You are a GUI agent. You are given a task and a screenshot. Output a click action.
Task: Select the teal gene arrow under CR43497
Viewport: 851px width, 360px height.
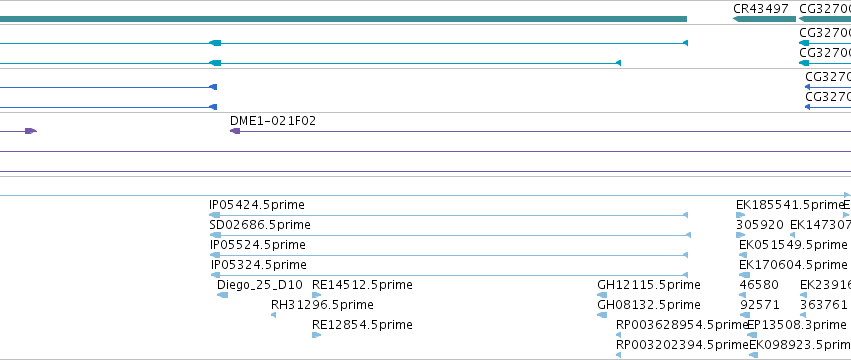[x=764, y=19]
